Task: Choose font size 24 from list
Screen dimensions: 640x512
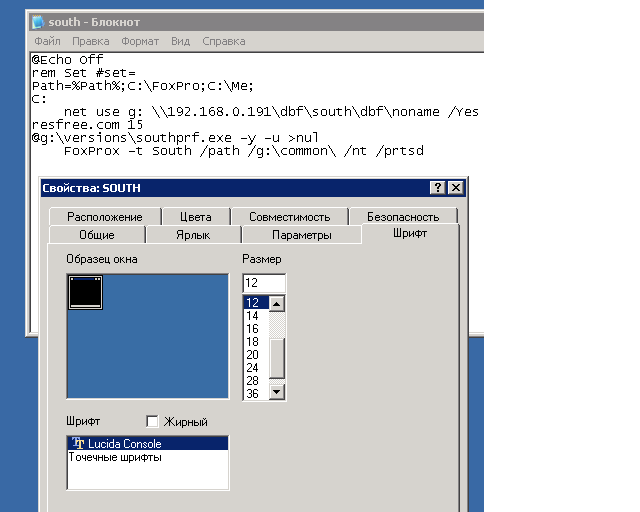Action: coord(252,367)
